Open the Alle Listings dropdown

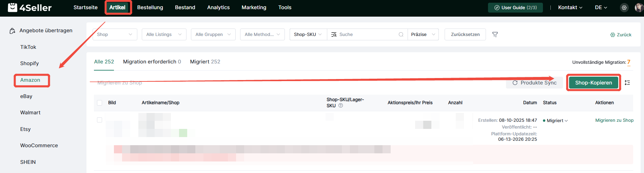click(x=164, y=35)
